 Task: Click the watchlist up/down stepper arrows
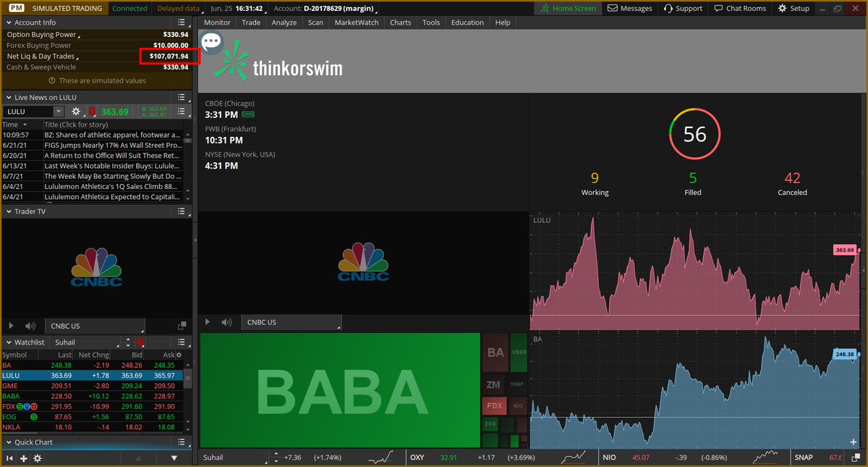[x=128, y=342]
